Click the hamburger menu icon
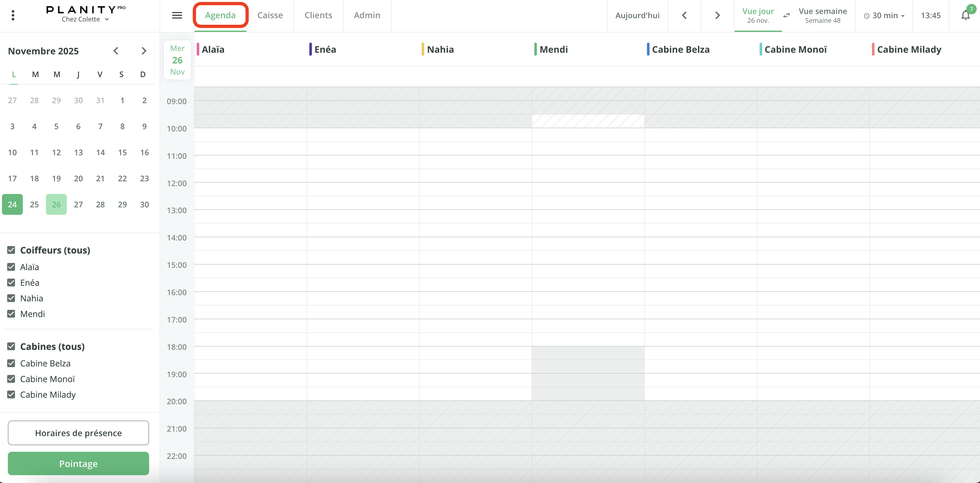The image size is (980, 483). tap(177, 15)
